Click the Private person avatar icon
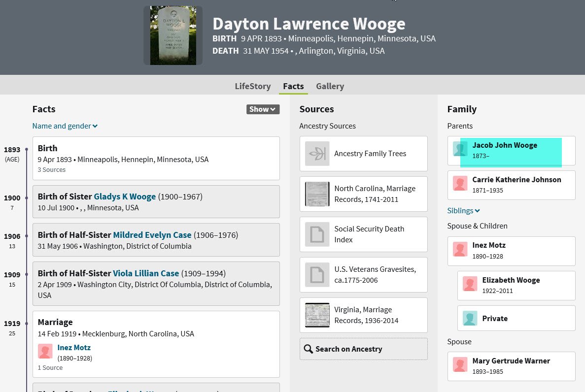Viewport: 585px width, 392px height. click(470, 318)
